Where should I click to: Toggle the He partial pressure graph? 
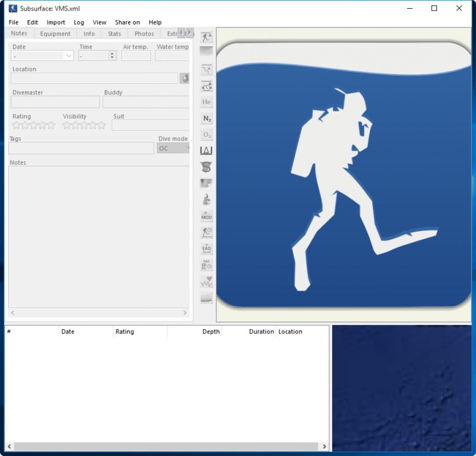click(x=207, y=102)
